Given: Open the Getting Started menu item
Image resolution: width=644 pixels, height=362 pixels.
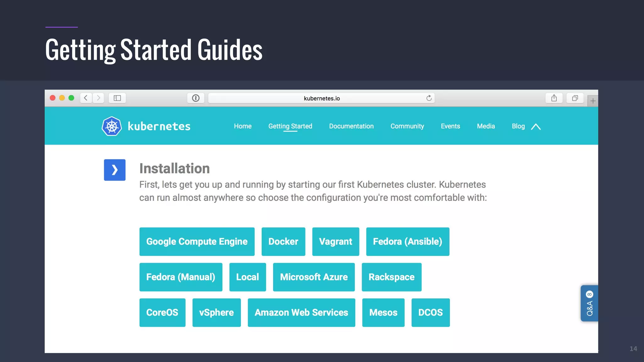Looking at the screenshot, I should click(x=290, y=126).
